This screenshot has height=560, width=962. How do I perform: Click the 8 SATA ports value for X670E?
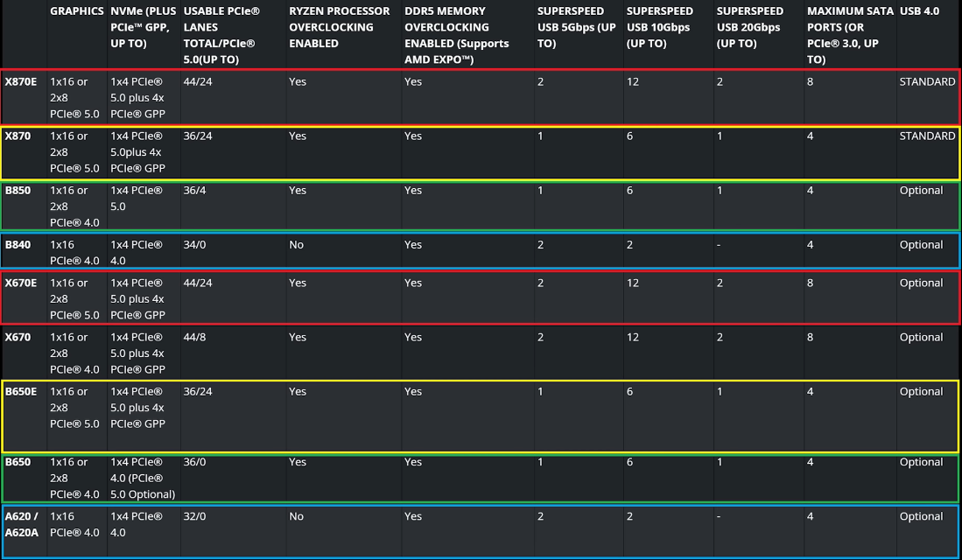[810, 283]
